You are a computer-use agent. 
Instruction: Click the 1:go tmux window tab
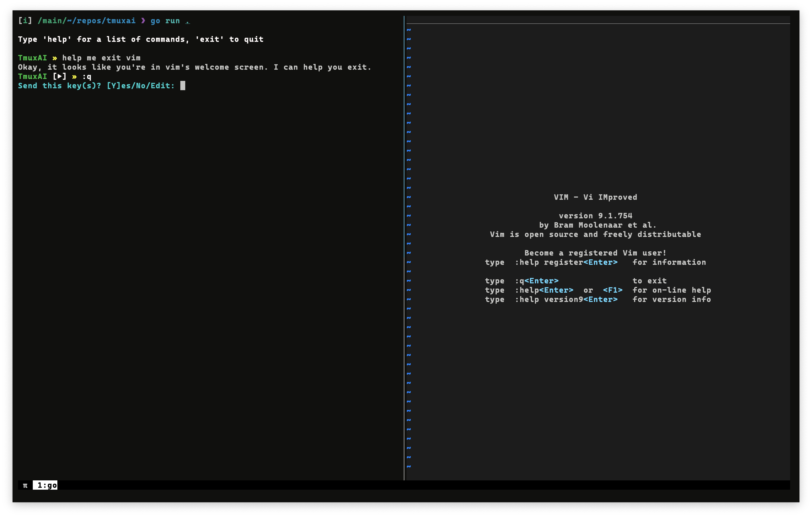[45, 485]
